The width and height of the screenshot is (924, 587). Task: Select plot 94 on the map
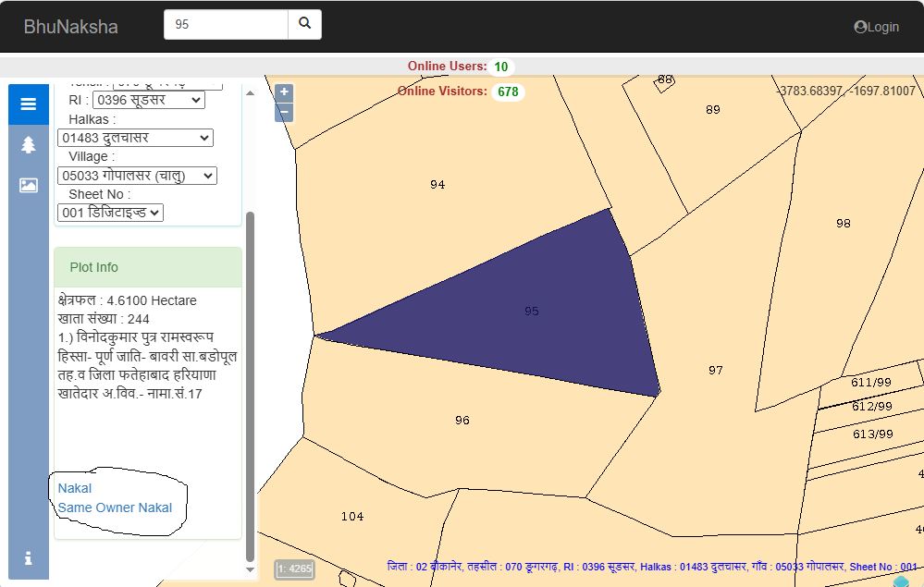tap(437, 185)
